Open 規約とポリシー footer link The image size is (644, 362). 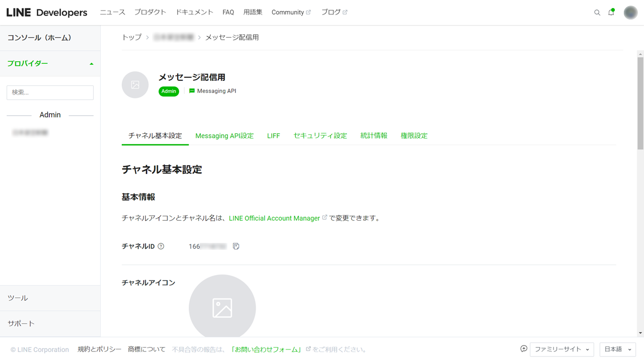pos(100,349)
